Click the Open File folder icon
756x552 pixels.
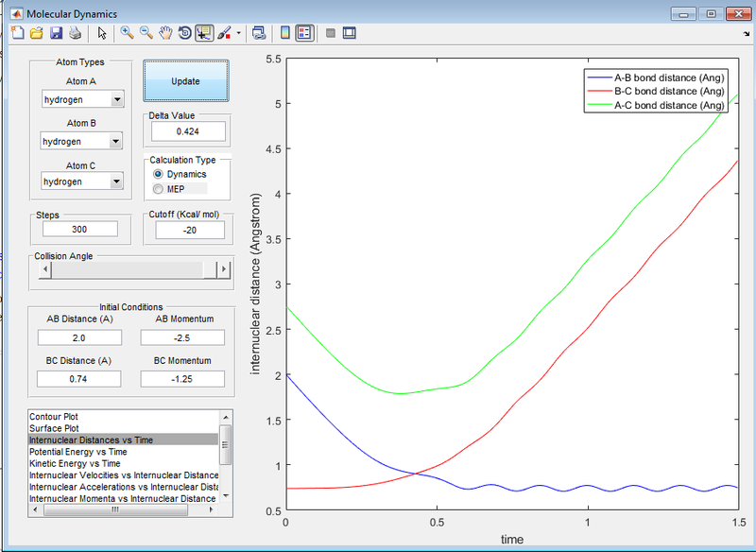pos(36,33)
